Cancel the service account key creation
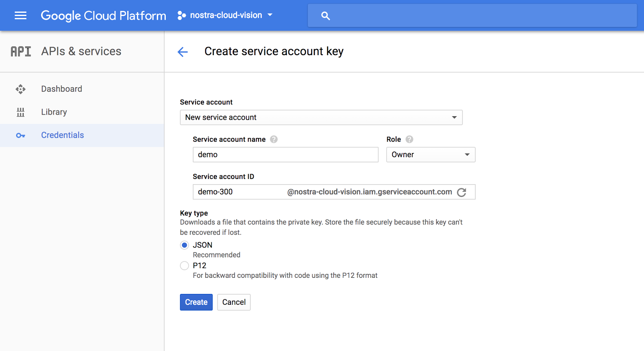 coord(234,302)
